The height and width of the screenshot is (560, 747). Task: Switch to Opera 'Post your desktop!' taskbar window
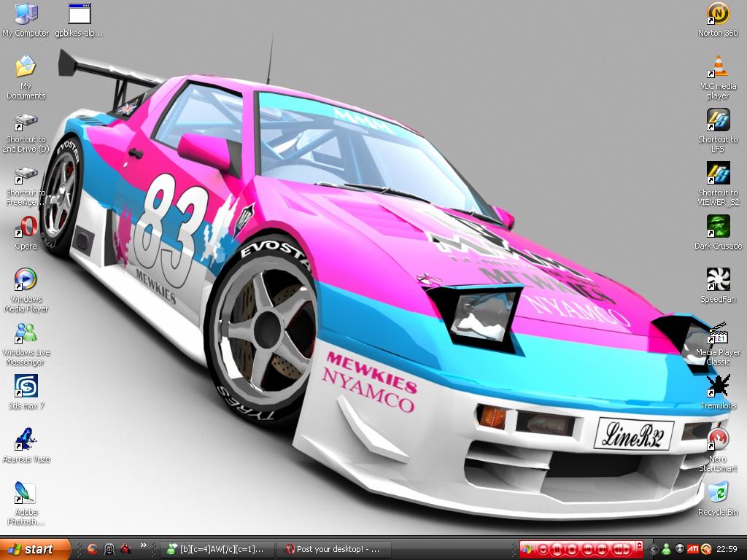coord(335,549)
